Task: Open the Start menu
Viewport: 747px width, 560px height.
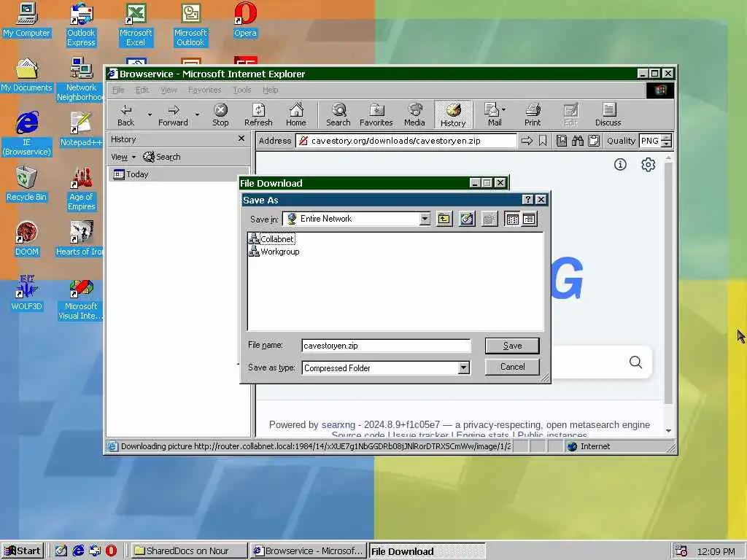Action: click(23, 551)
